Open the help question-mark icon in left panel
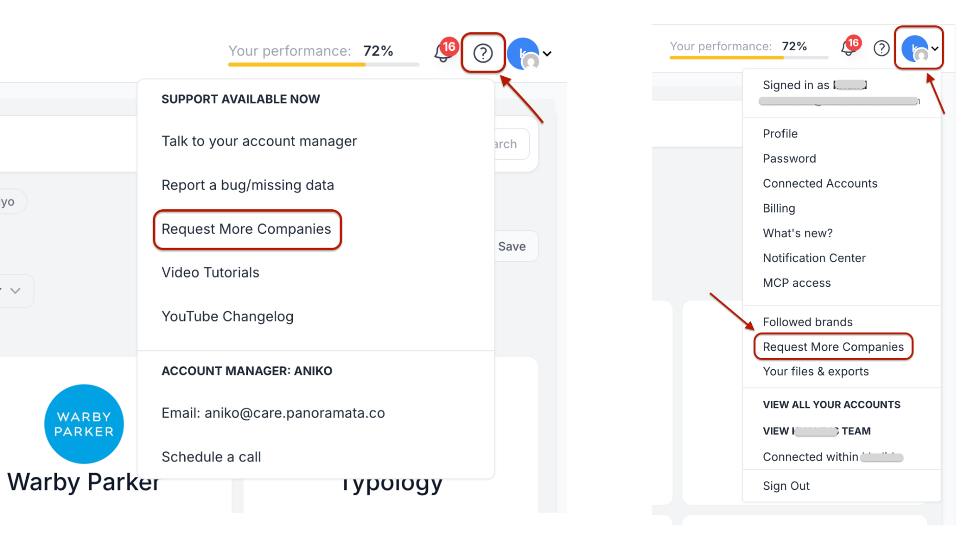The height and width of the screenshot is (556, 980). [483, 53]
